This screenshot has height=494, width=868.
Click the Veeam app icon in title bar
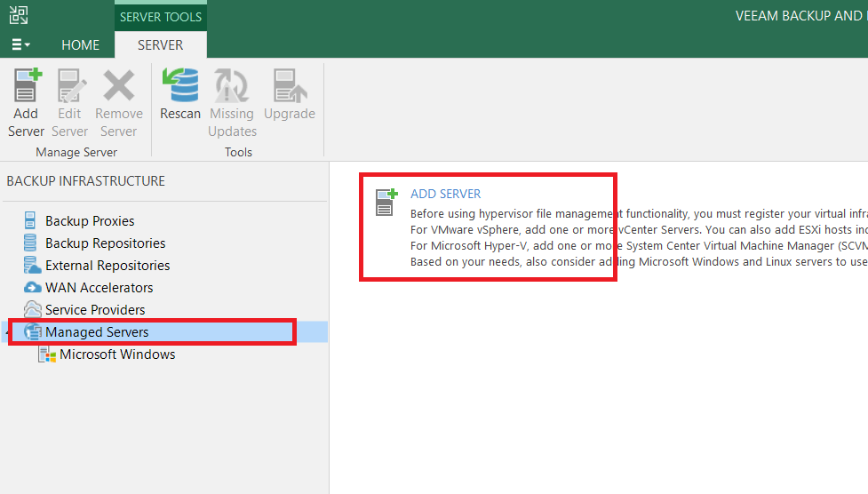click(x=18, y=15)
